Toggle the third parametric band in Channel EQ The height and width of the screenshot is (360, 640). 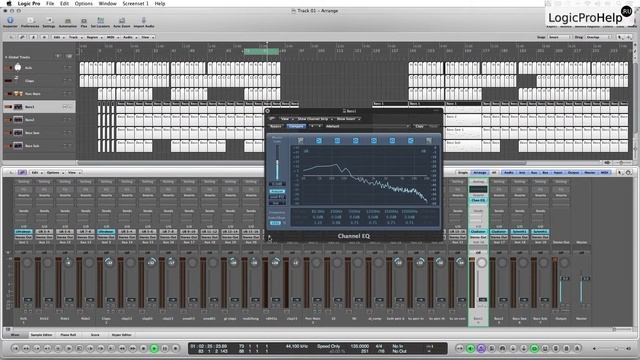373,140
